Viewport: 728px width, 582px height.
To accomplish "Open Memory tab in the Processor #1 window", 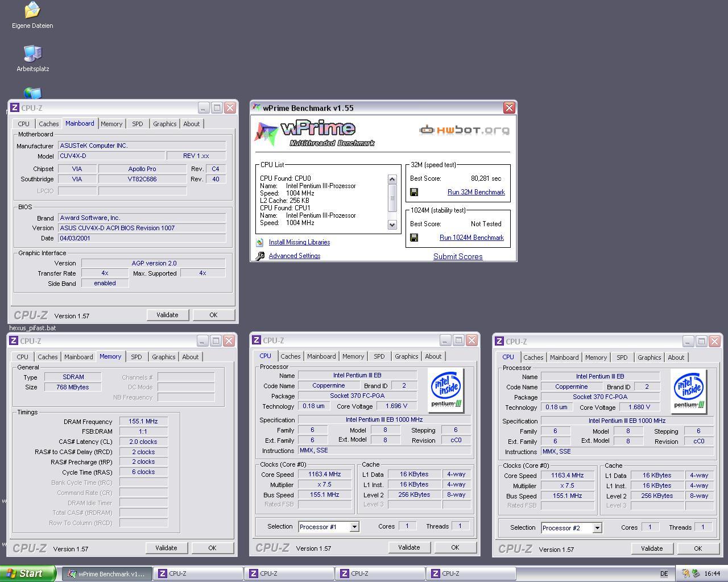I will click(x=353, y=356).
